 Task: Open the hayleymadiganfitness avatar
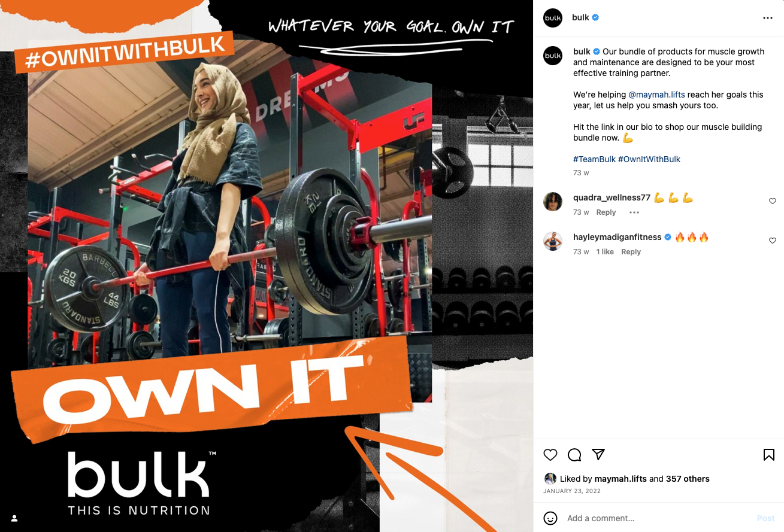click(x=553, y=241)
